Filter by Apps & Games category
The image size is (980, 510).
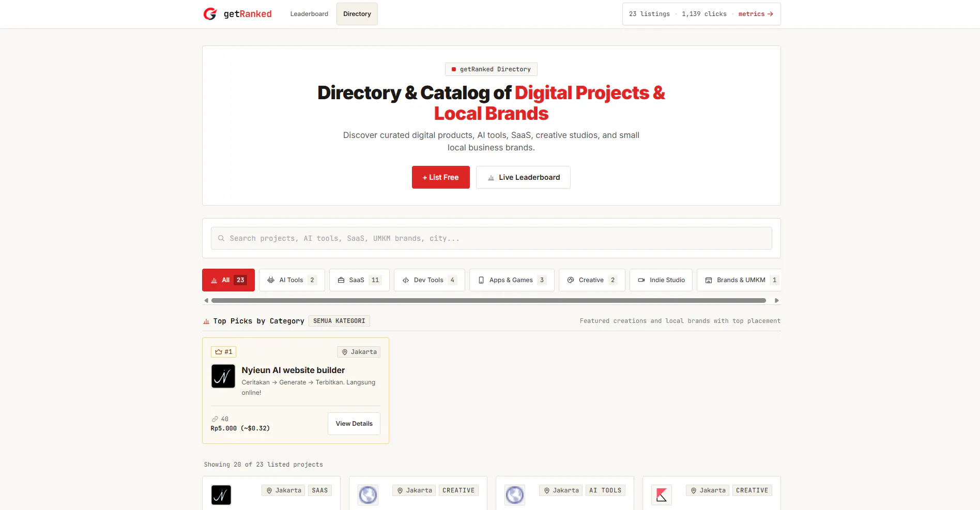512,280
